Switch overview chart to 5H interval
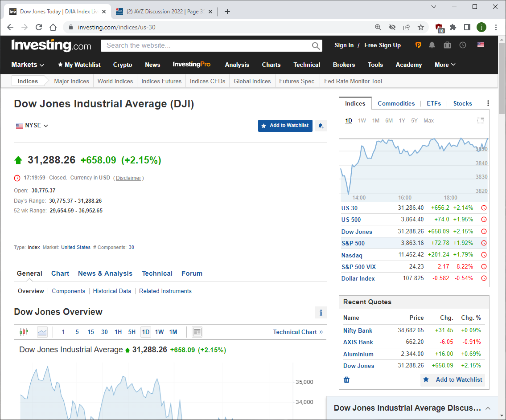Image resolution: width=506 pixels, height=420 pixels. 132,332
